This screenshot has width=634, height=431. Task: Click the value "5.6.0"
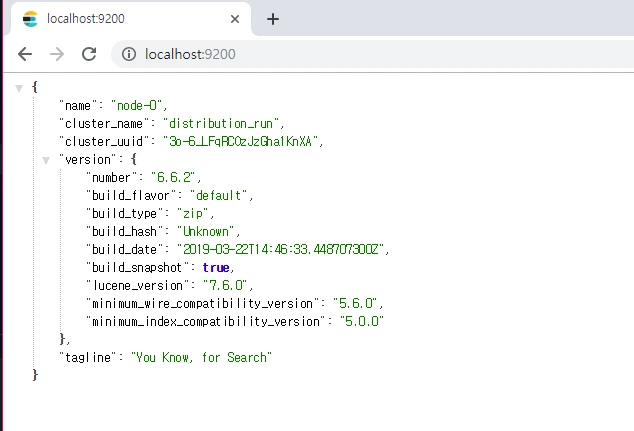tap(355, 303)
